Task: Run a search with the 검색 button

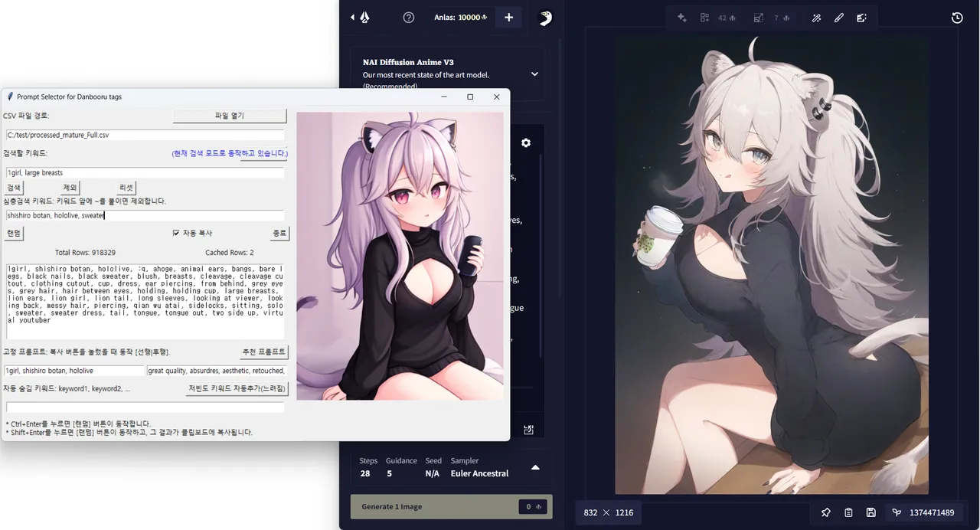Action: [x=13, y=187]
